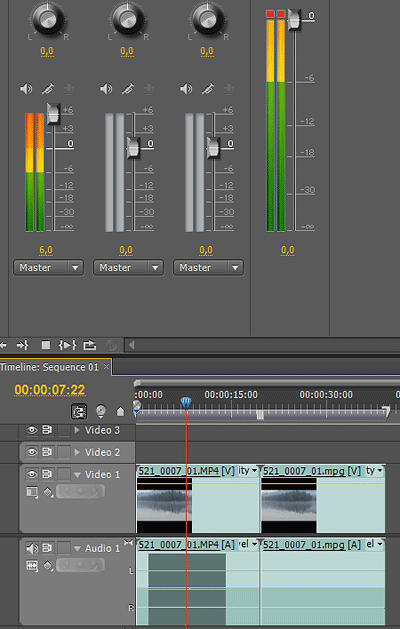Viewport: 400px width, 629px height.
Task: Click Add/Remove Keyframe diamond on Video 1
Action: pyautogui.click(x=80, y=491)
